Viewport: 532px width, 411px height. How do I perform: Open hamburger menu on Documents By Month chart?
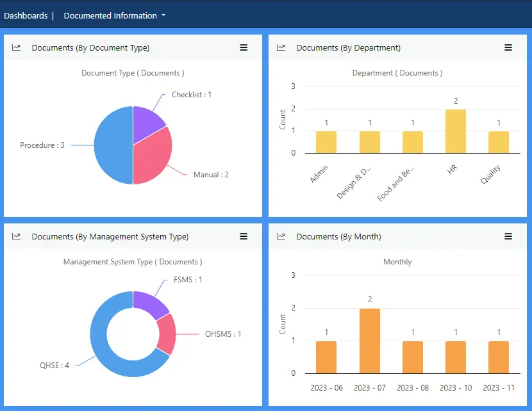click(x=508, y=236)
